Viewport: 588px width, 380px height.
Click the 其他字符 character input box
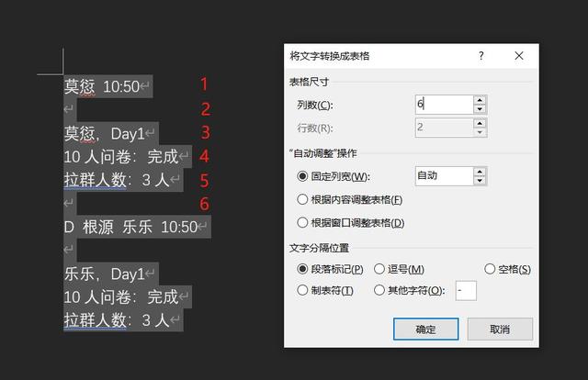(465, 291)
